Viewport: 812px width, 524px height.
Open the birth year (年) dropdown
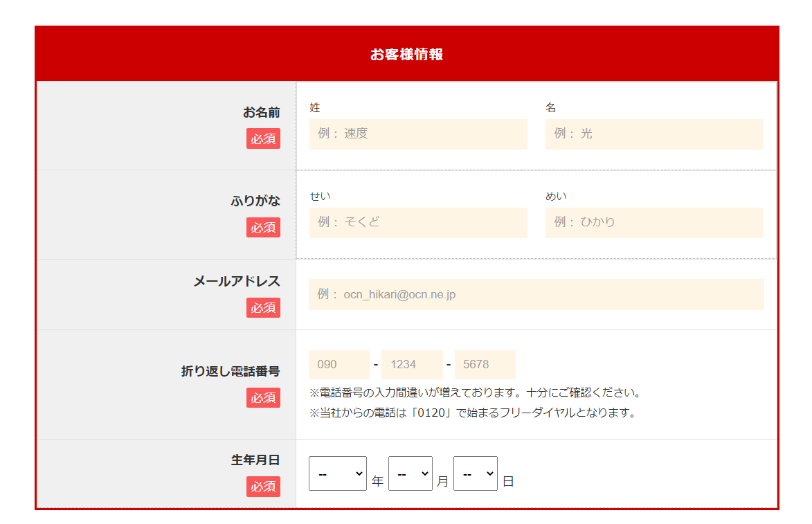(338, 473)
